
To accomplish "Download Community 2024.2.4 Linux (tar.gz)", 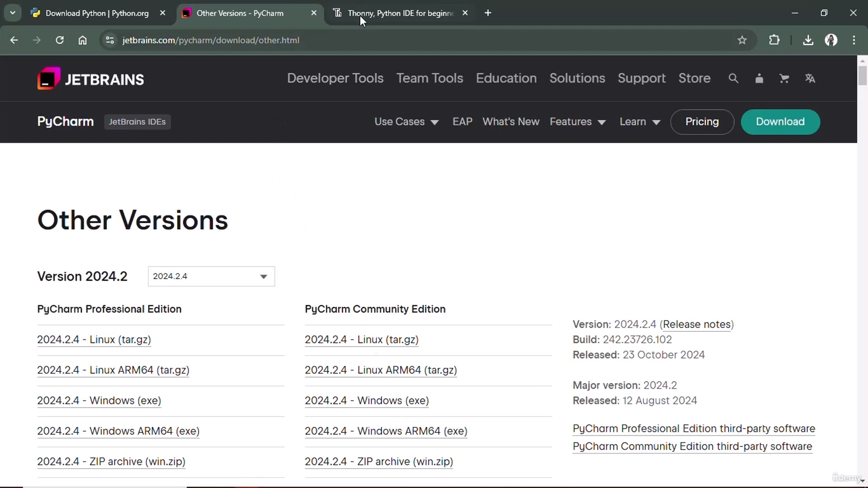I will pyautogui.click(x=362, y=339).
